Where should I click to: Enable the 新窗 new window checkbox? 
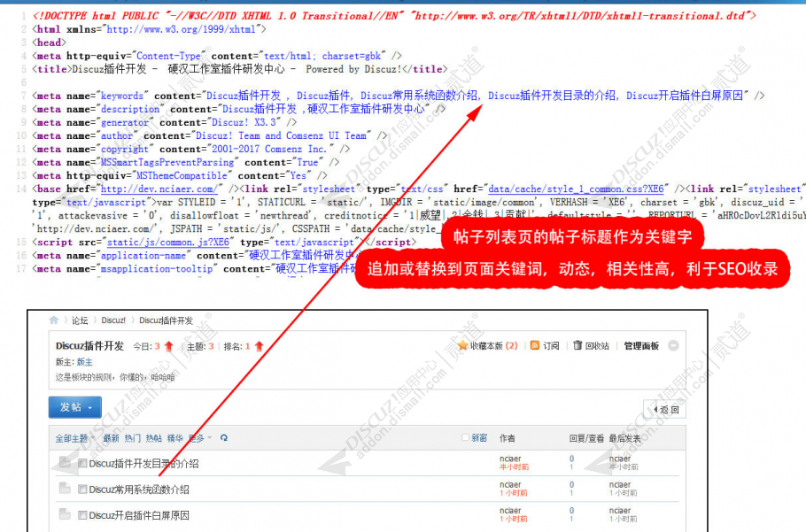[465, 437]
